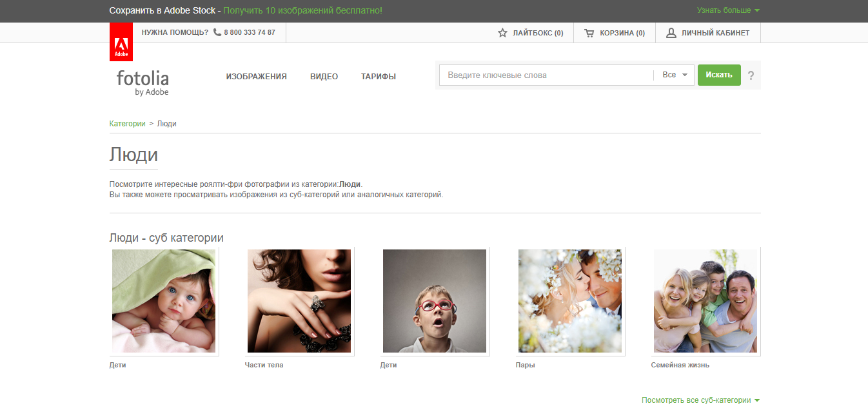Open the ИЗОБРАЖЕНИЯ menu item
The width and height of the screenshot is (868, 408).
(256, 76)
